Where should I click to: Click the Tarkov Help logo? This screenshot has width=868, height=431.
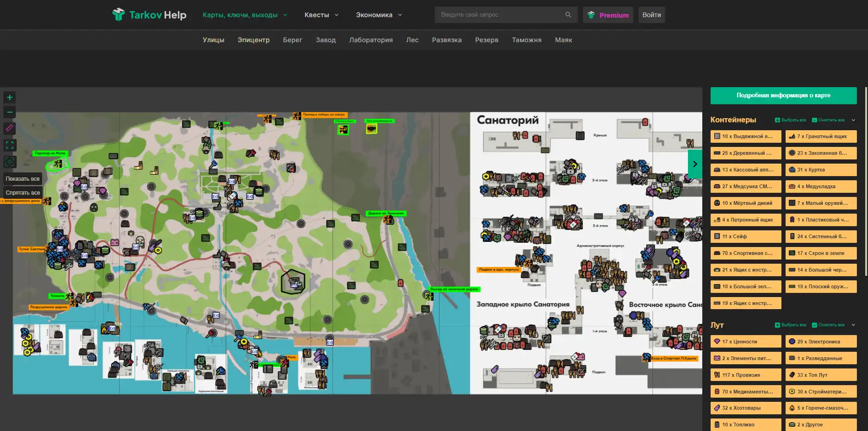pyautogui.click(x=149, y=15)
